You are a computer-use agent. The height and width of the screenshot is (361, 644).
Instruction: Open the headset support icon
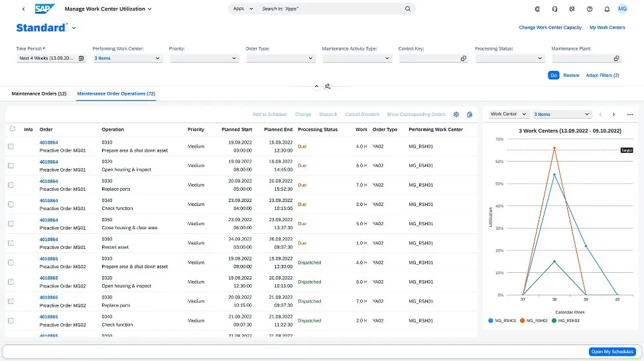click(x=554, y=9)
